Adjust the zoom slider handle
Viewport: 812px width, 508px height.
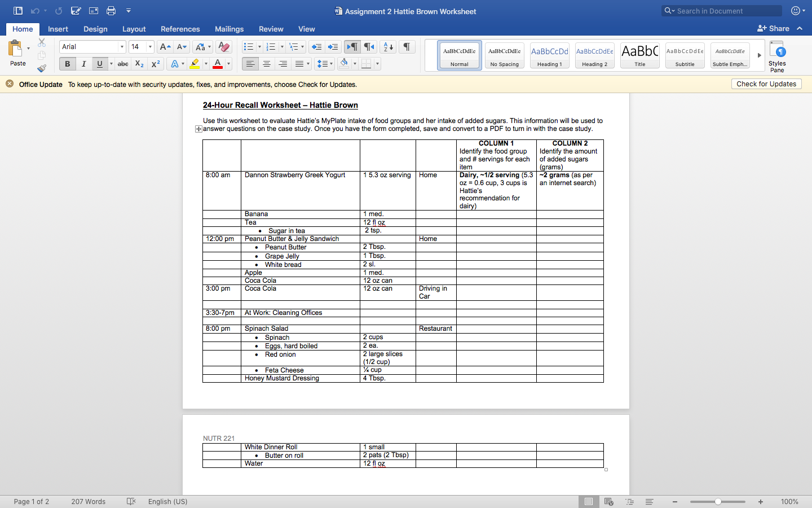tap(718, 501)
